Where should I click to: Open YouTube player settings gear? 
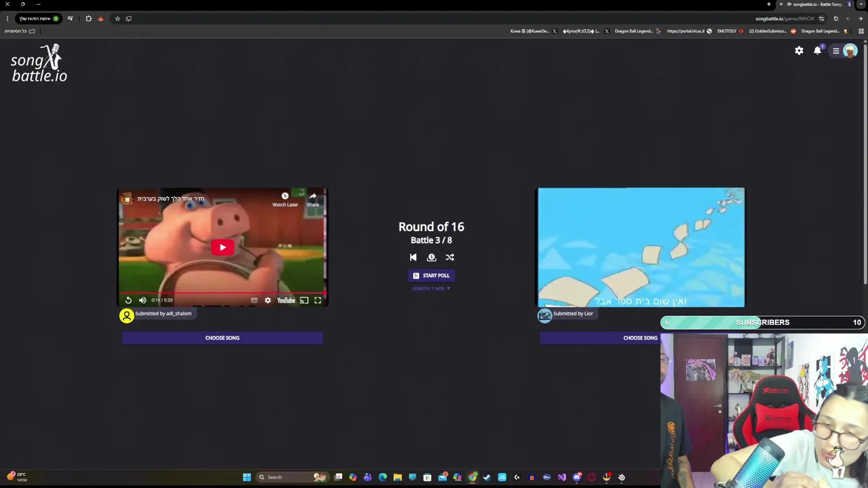(268, 300)
